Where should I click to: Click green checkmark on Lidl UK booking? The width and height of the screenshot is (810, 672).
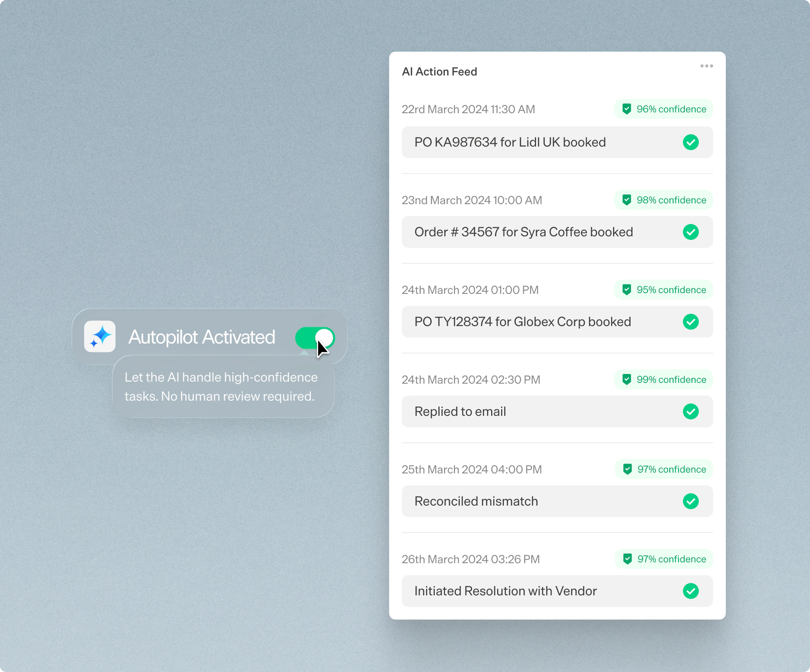[x=690, y=142]
